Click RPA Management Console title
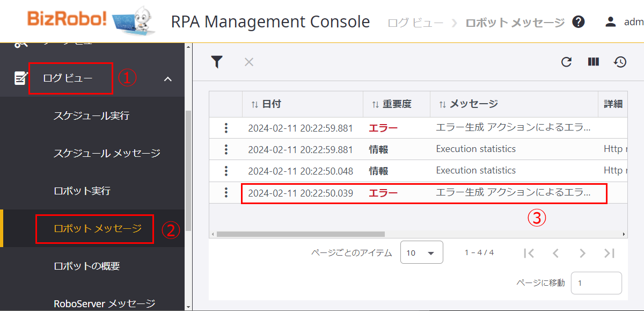This screenshot has height=311, width=644. pos(270,22)
